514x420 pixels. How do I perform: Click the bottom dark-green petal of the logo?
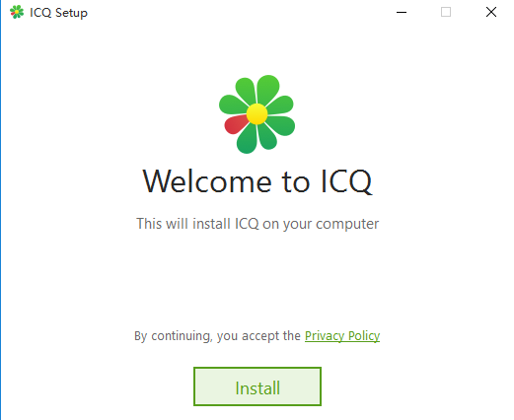[x=247, y=139]
